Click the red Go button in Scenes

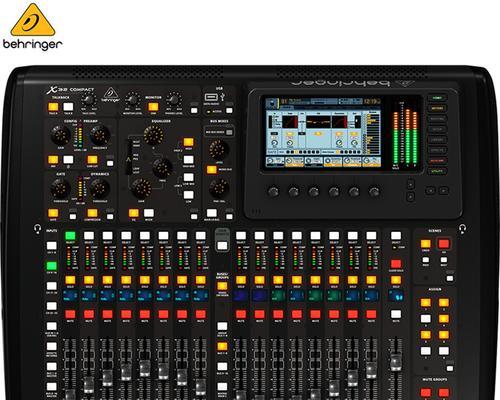tap(444, 244)
